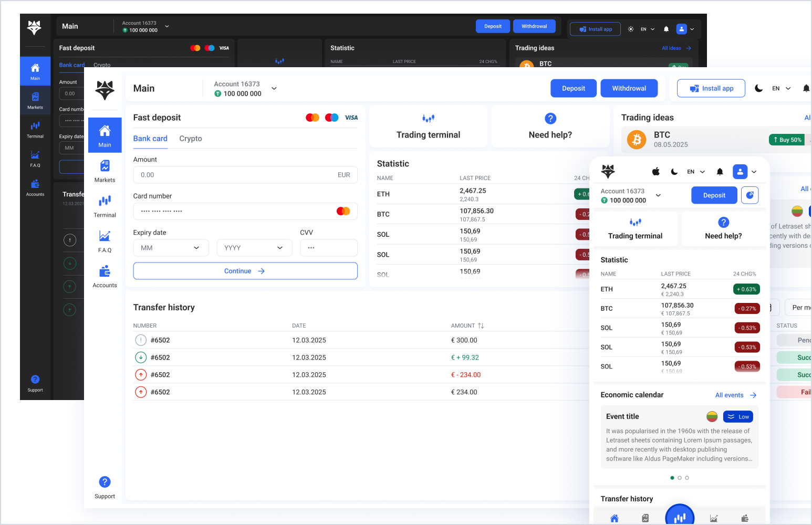
Task: Select the Bank card tab
Action: click(150, 139)
